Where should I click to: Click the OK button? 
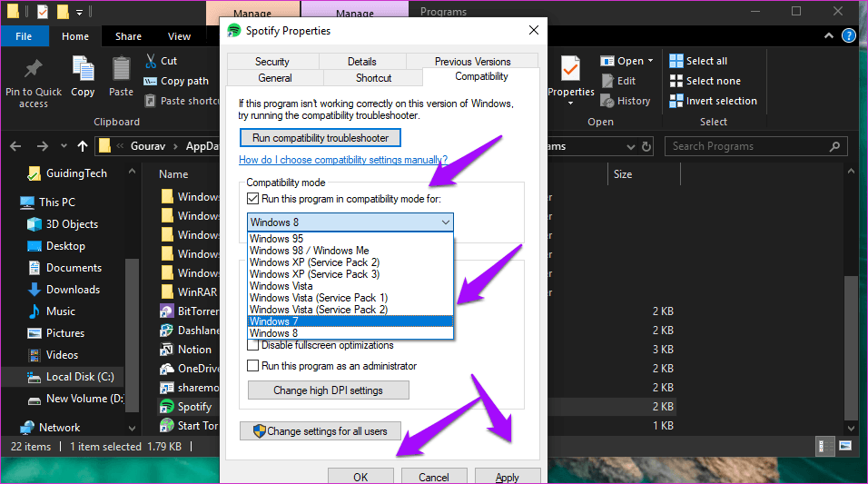point(360,476)
